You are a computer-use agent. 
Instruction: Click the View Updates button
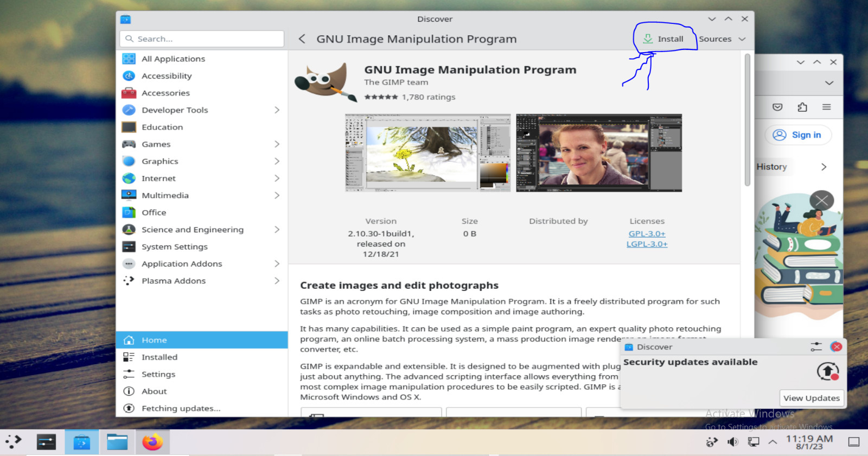tap(812, 398)
